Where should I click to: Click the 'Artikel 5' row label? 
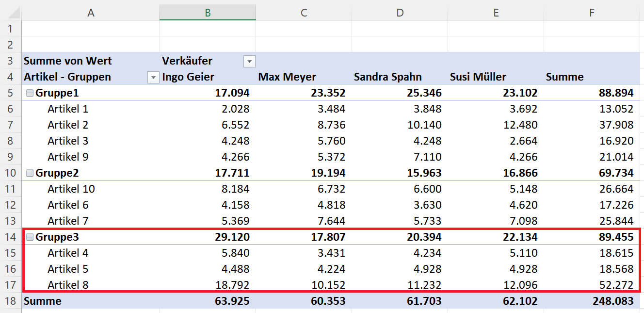68,269
